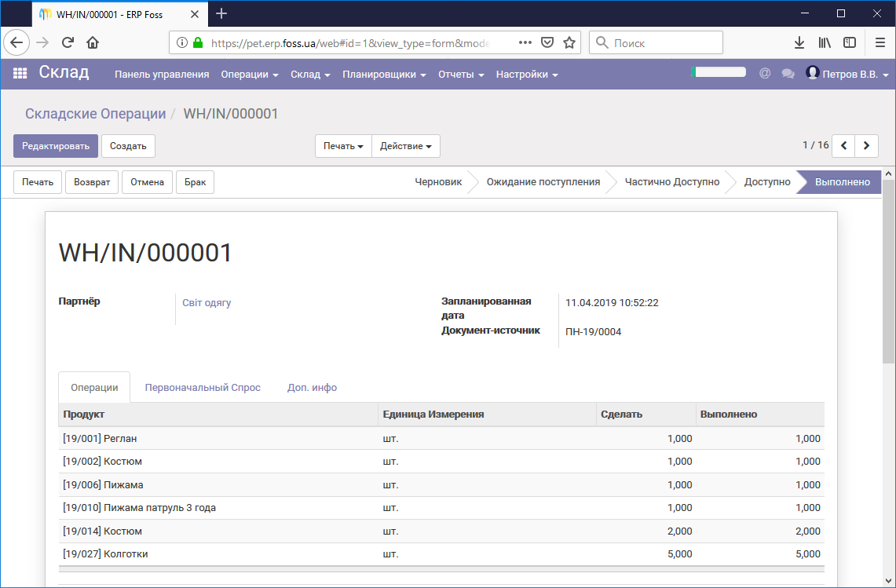Open the apps grid menu icon
Viewport: 896px width, 588px height.
20,74
